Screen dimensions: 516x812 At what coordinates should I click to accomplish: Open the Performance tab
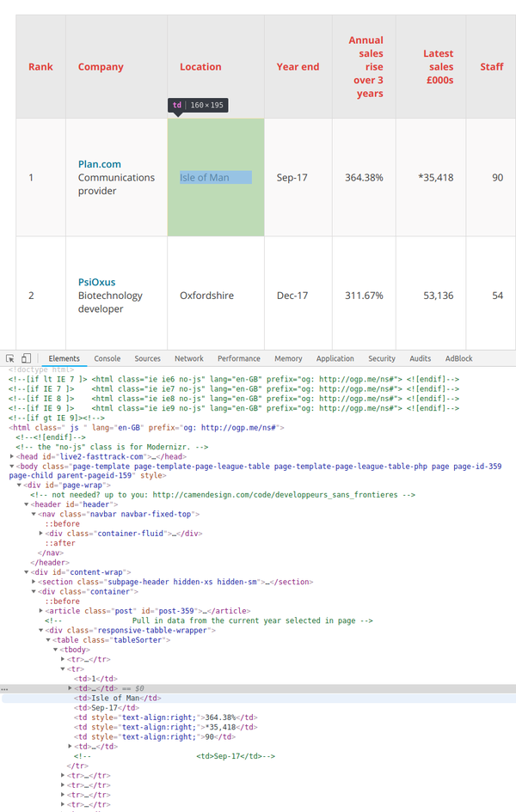(239, 358)
